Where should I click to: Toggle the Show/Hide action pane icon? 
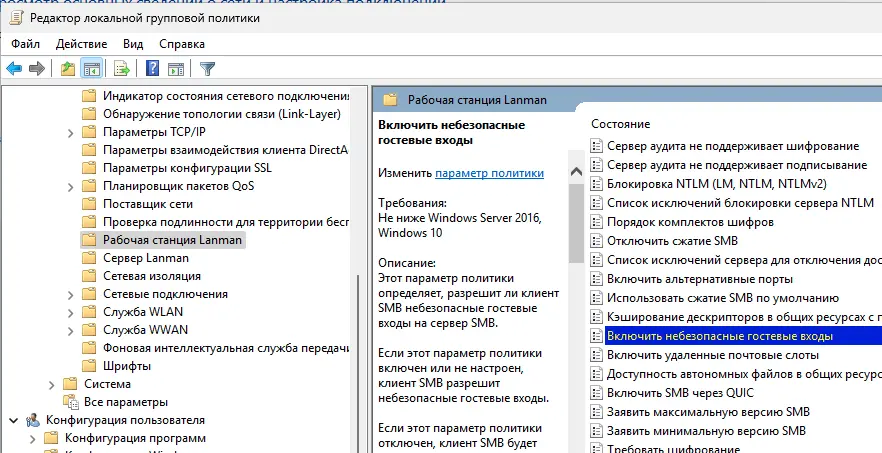click(176, 69)
